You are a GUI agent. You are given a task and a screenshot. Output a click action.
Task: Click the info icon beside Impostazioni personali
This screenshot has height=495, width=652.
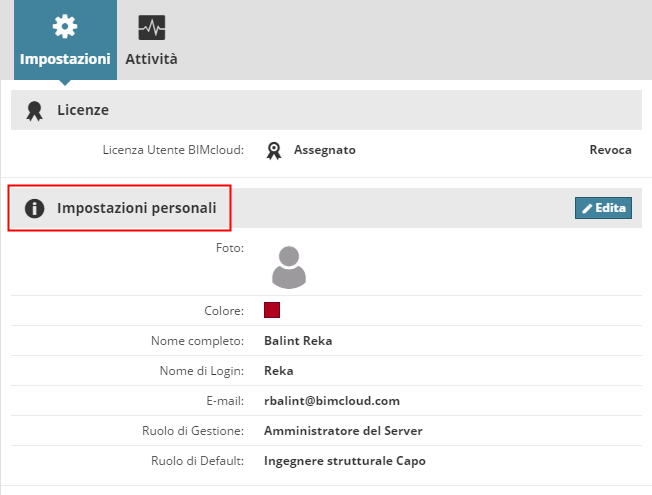34,208
